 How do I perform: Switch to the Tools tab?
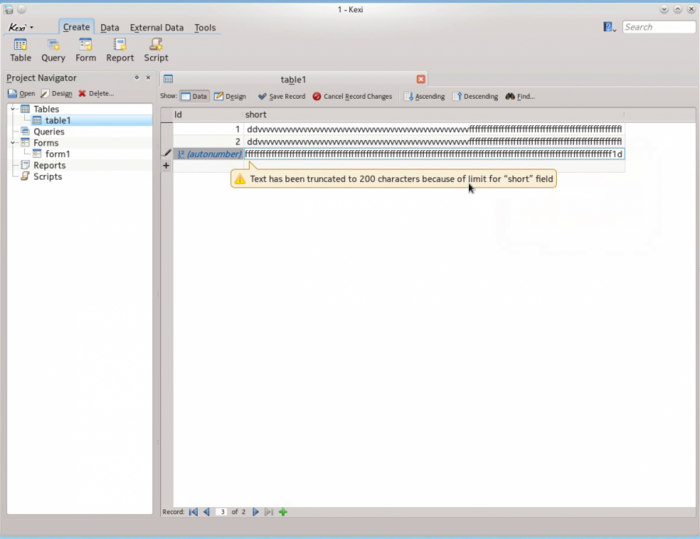205,28
